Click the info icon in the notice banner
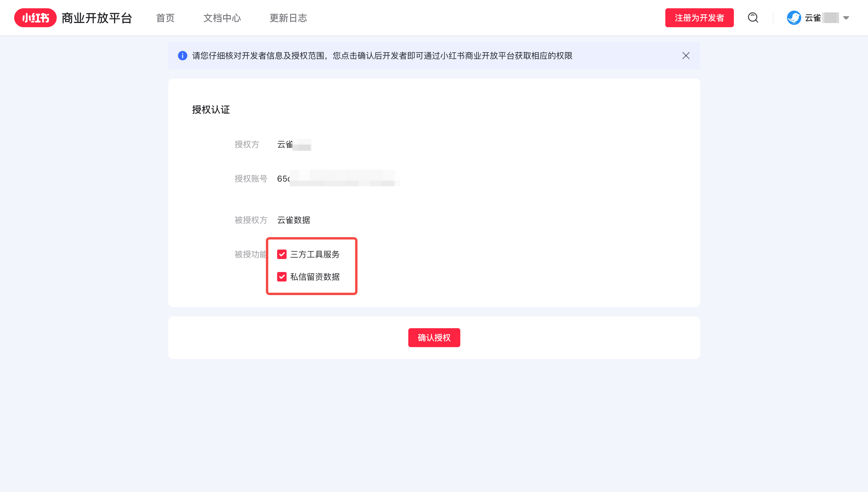This screenshot has height=492, width=868. [x=183, y=56]
